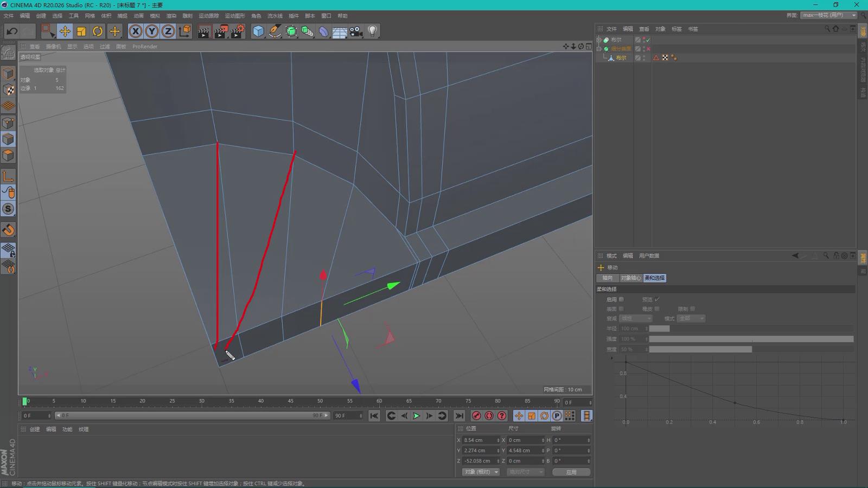Image resolution: width=868 pixels, height=488 pixels.
Task: Open the 选择 menu in main menu bar
Action: click(x=58, y=16)
